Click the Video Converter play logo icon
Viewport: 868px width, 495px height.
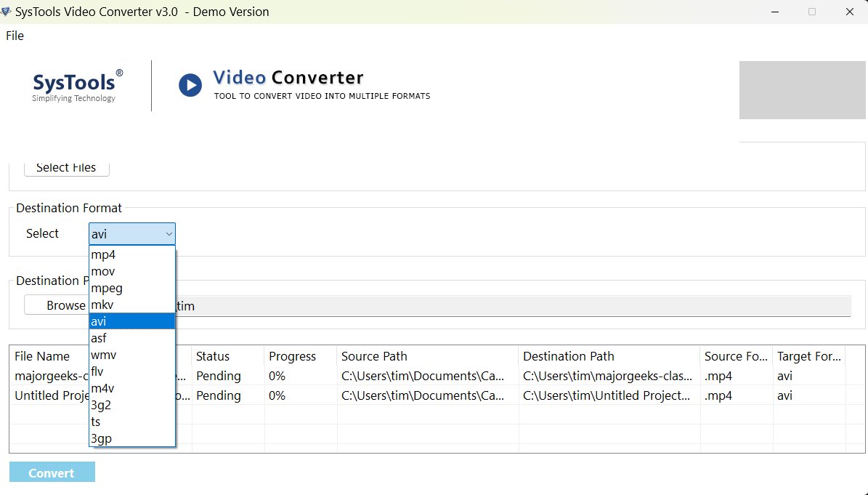click(190, 85)
